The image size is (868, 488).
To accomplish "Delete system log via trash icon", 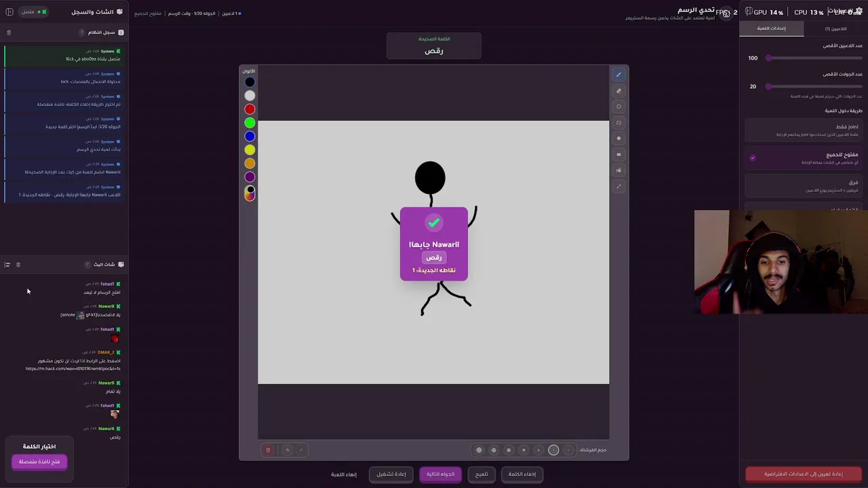I will click(9, 33).
